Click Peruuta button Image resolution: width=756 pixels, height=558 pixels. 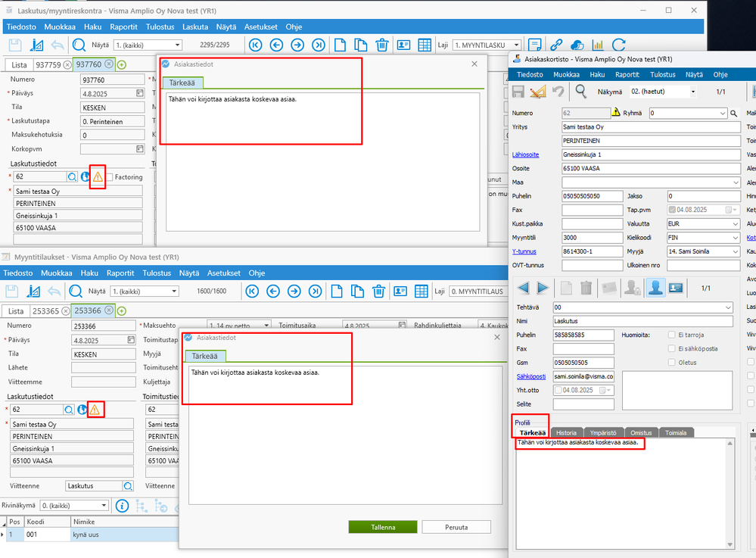(x=456, y=527)
